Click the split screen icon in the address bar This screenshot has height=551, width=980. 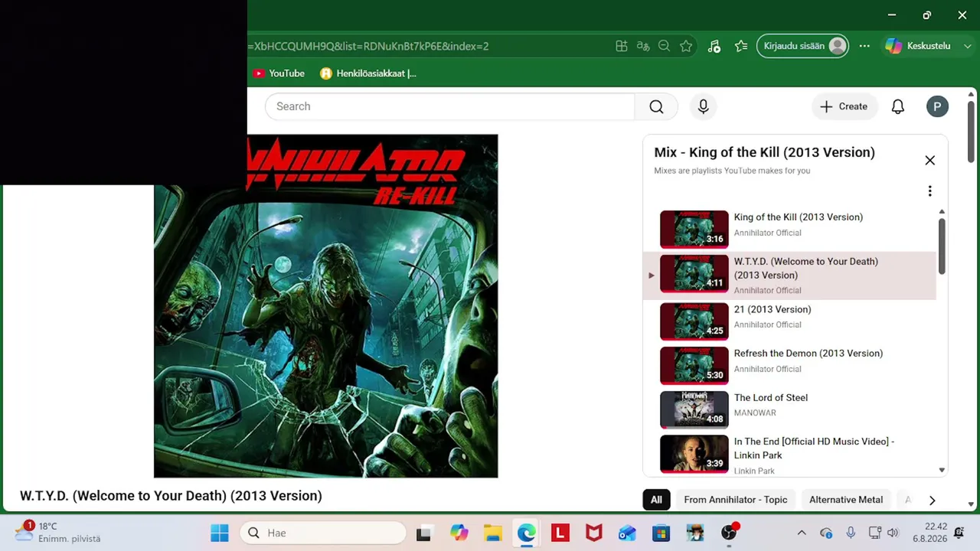click(x=622, y=46)
